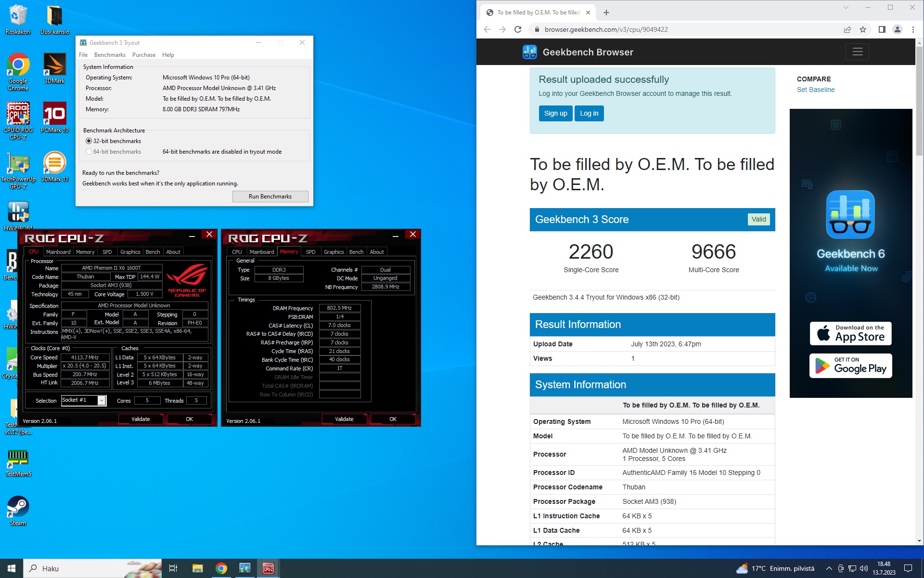Viewport: 924px width, 578px height.
Task: Launch TechPowerUp GPU-Z desktop icon
Action: (x=18, y=170)
